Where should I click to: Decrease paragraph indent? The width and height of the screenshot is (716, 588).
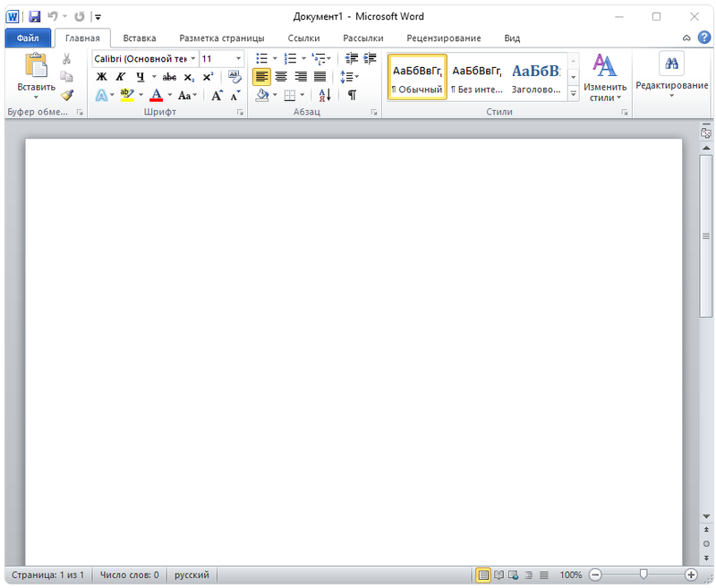point(351,58)
